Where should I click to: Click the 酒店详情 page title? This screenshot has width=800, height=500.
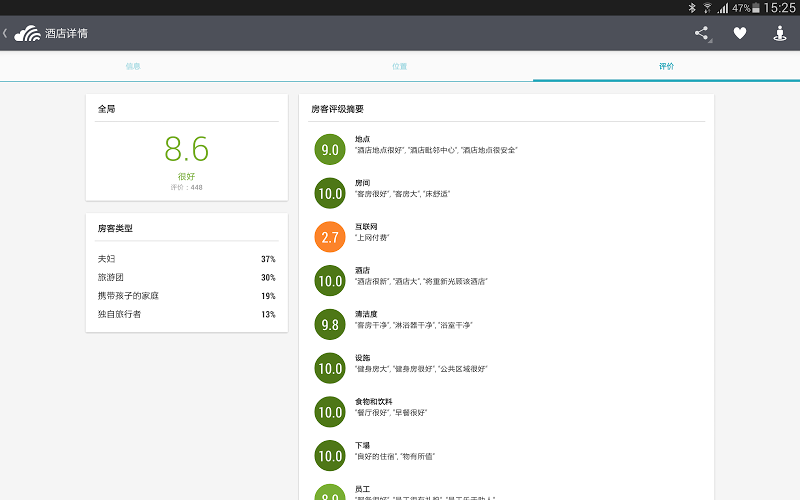[66, 33]
